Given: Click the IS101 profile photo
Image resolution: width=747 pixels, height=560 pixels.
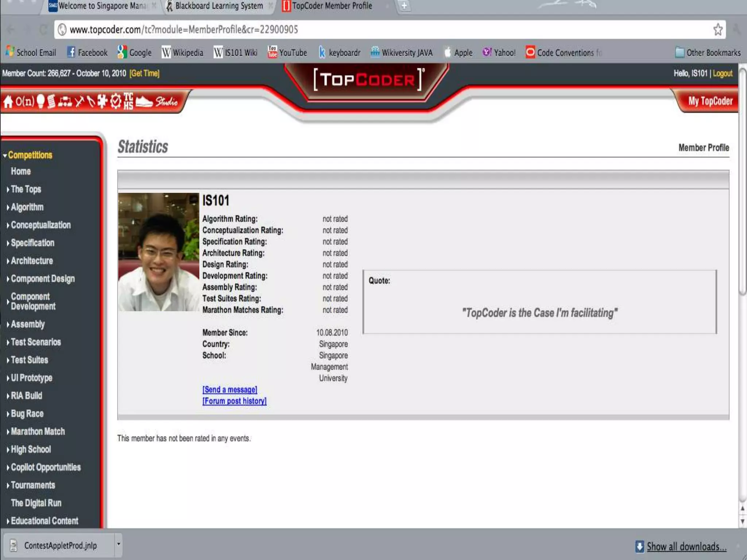Looking at the screenshot, I should 158,252.
